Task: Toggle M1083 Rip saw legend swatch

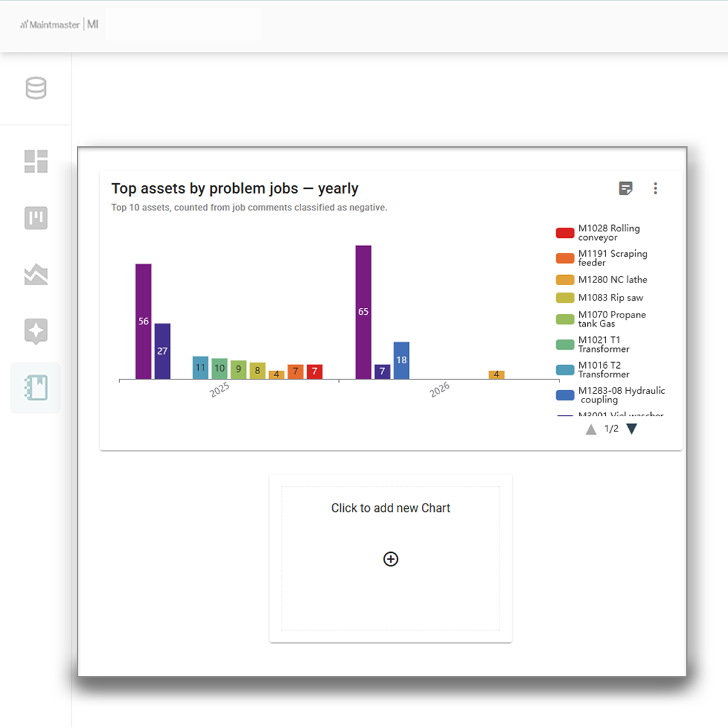Action: coord(565,298)
